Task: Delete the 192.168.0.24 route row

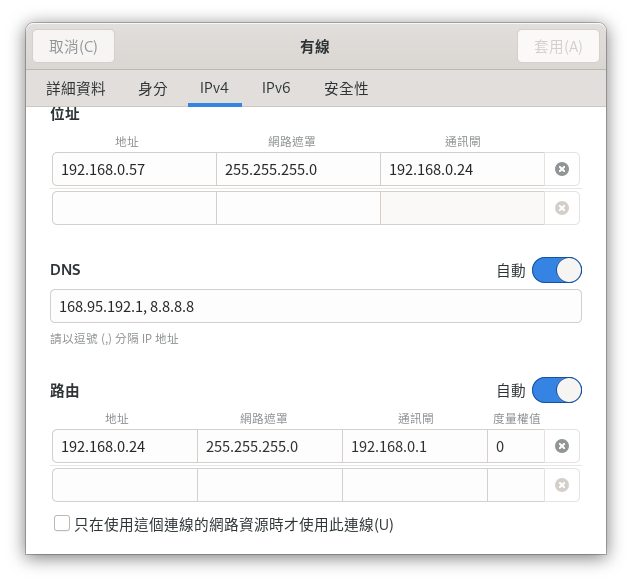Action: pos(561,446)
